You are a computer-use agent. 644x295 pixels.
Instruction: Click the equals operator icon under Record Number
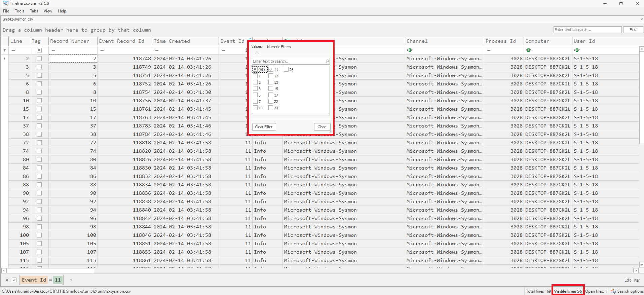click(x=53, y=50)
